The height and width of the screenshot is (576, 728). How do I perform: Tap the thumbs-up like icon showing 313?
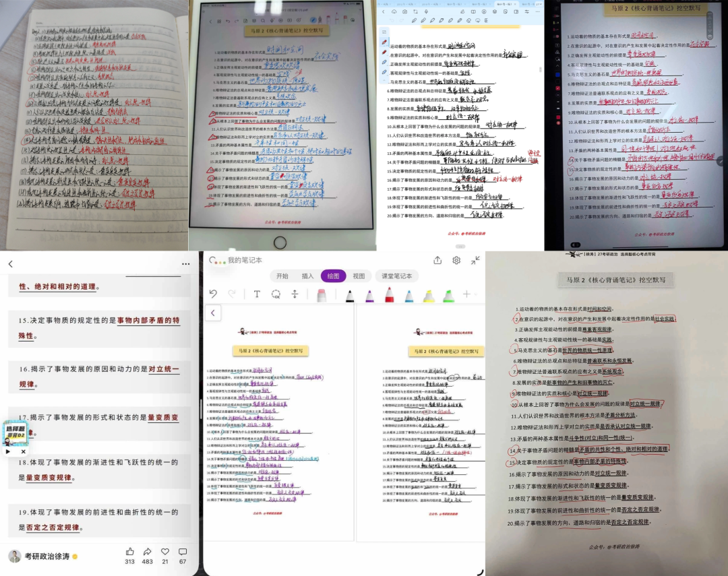[x=129, y=551]
